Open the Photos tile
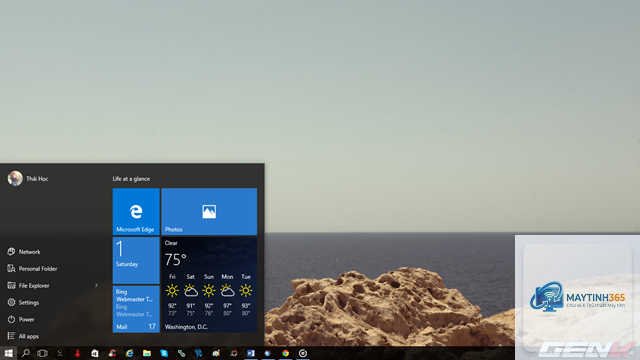This screenshot has height=360, width=640. coord(209,211)
